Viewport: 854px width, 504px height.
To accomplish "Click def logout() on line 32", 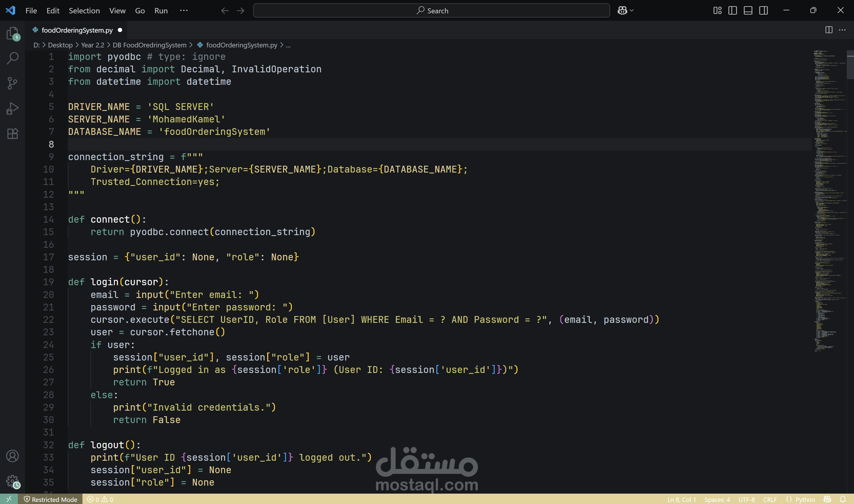I will click(x=104, y=445).
